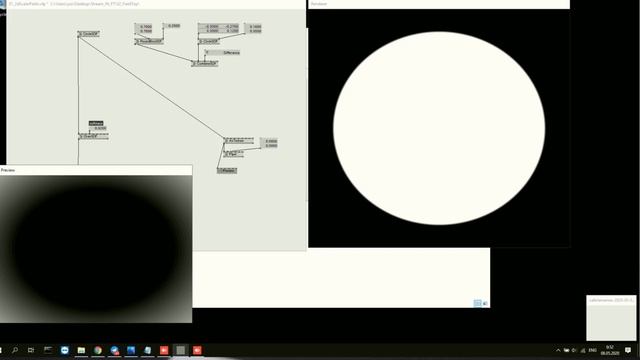Open the blue app with red badge

click(114, 350)
